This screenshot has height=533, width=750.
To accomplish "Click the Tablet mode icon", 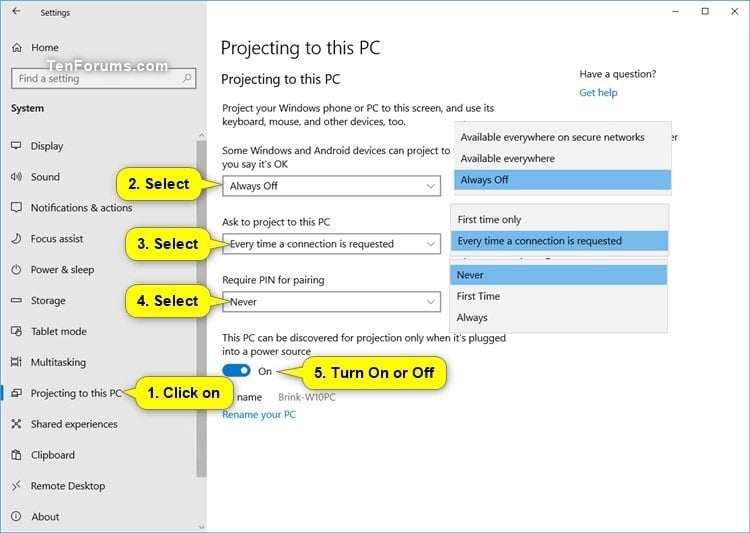I will [16, 331].
